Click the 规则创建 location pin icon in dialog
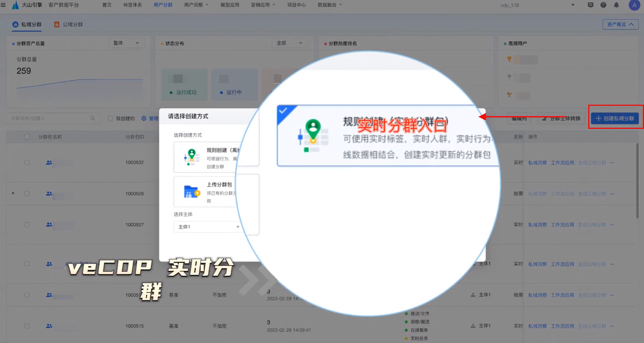644x343 pixels. point(191,156)
